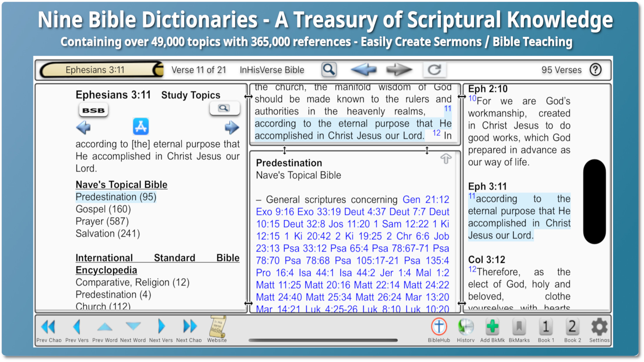Click the Eph 2:10 heading in verse list
The width and height of the screenshot is (644, 362).
(488, 89)
